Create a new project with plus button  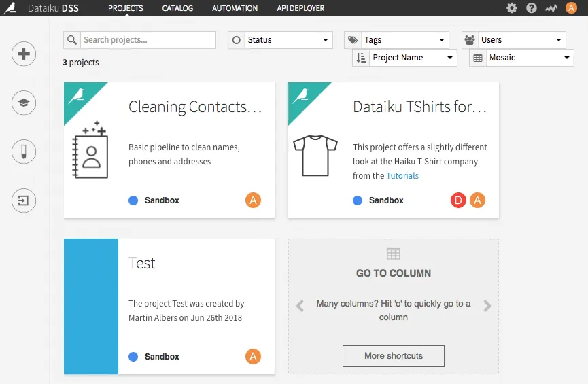click(24, 54)
